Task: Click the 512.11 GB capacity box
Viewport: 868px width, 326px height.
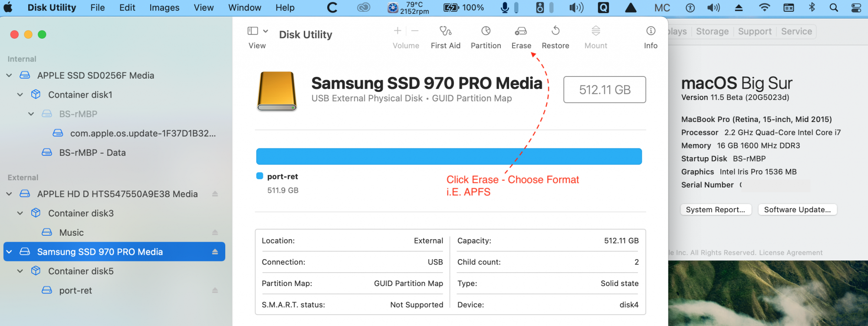Action: [605, 90]
